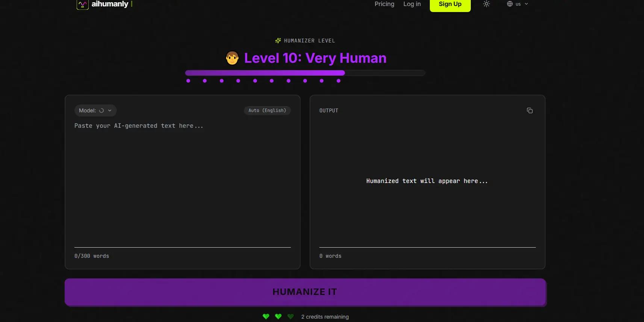
Task: Copy output with the copy icon
Action: pos(530,110)
